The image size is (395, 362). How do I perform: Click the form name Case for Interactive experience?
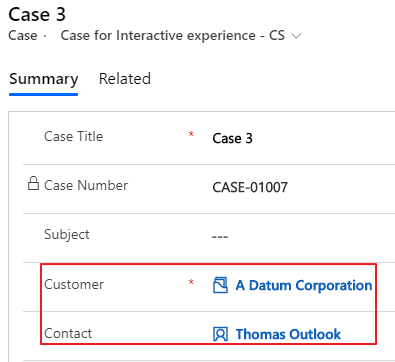pos(173,35)
